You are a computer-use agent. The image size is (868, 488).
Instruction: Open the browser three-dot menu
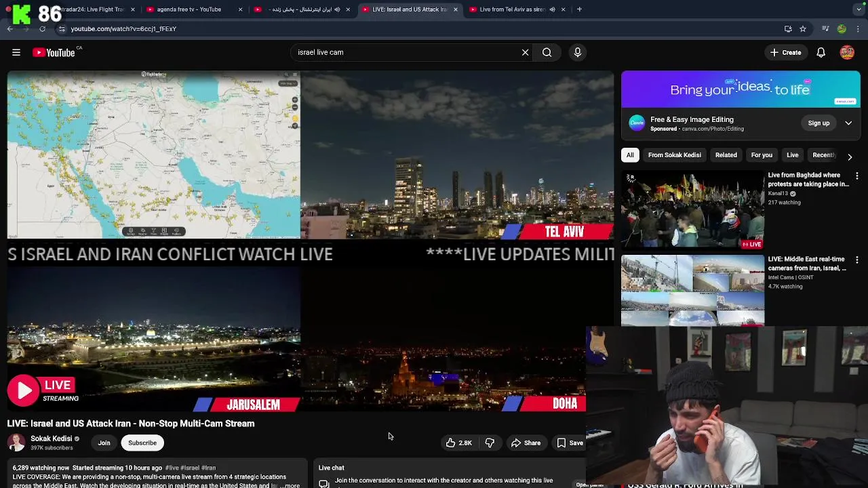(x=859, y=28)
